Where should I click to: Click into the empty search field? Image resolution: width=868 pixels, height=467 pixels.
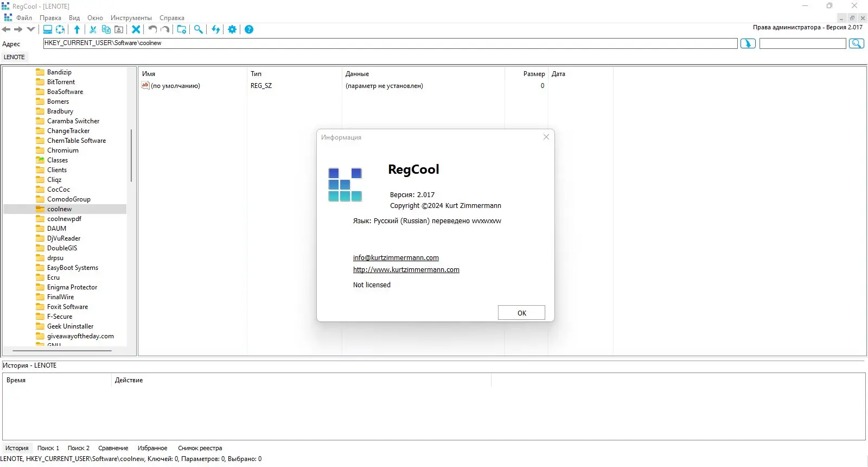(x=803, y=43)
